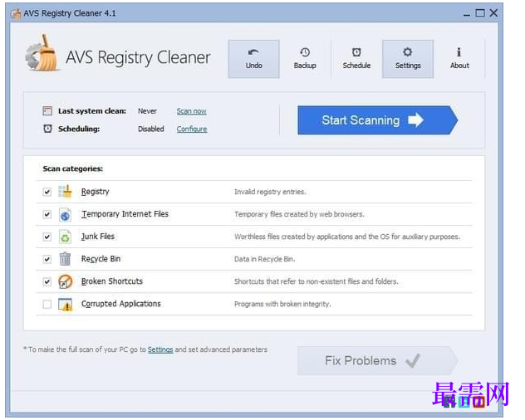Select the Temporary Internet Files label
The height and width of the screenshot is (420, 525).
point(125,214)
